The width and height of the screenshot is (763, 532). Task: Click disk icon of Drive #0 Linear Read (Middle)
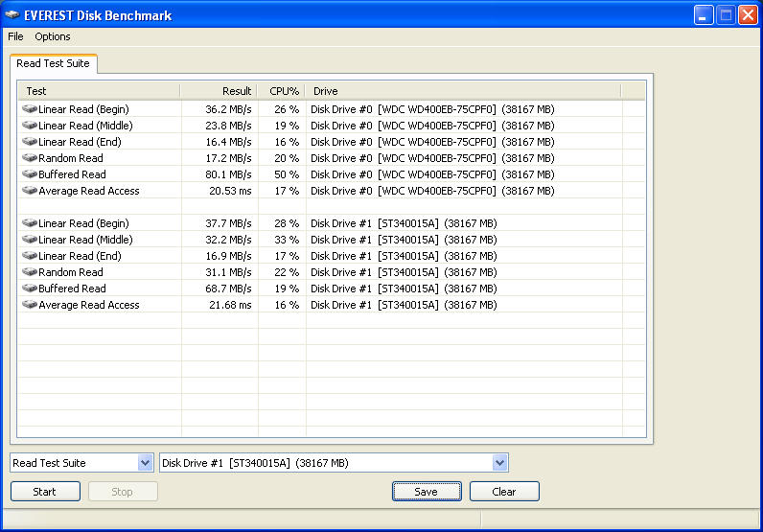tap(30, 126)
